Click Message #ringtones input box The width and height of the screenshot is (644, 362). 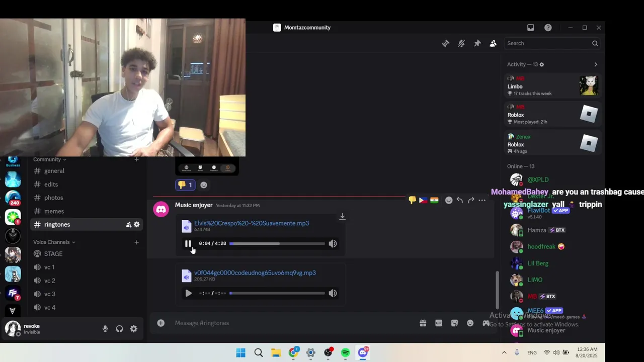292,323
